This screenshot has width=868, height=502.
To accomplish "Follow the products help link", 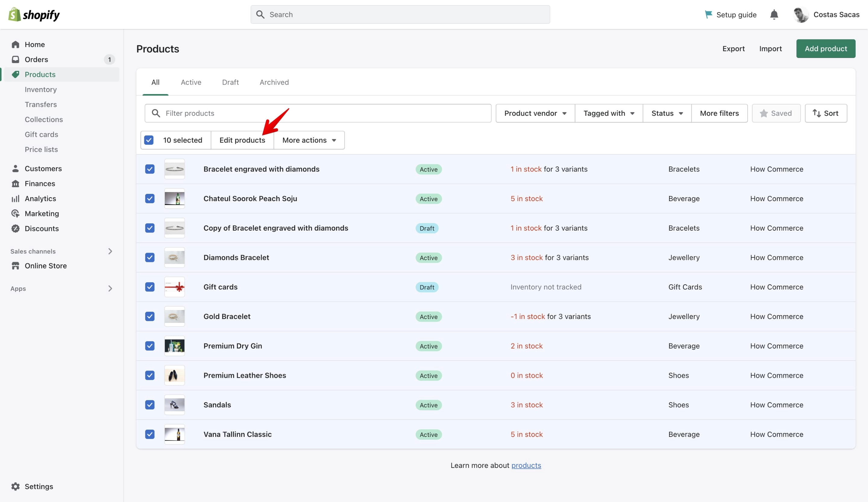I will [526, 465].
